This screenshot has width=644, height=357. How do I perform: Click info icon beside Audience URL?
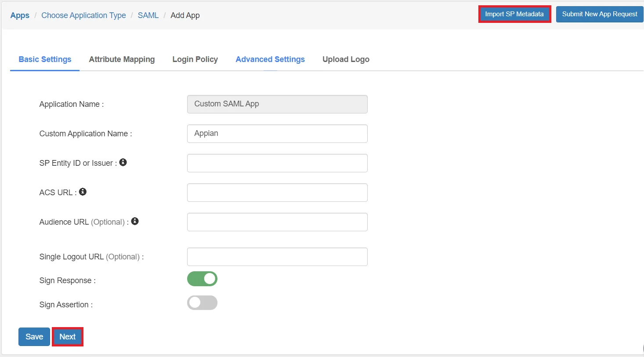click(135, 222)
